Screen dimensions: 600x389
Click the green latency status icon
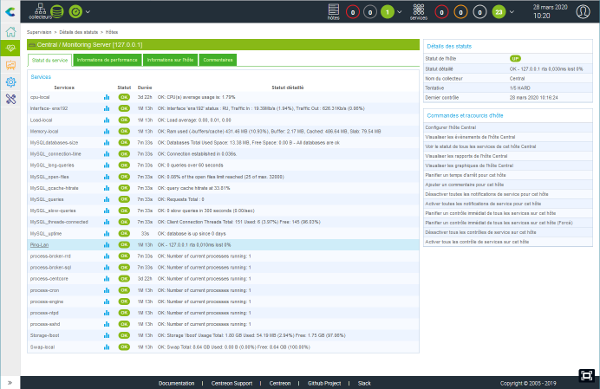point(75,12)
